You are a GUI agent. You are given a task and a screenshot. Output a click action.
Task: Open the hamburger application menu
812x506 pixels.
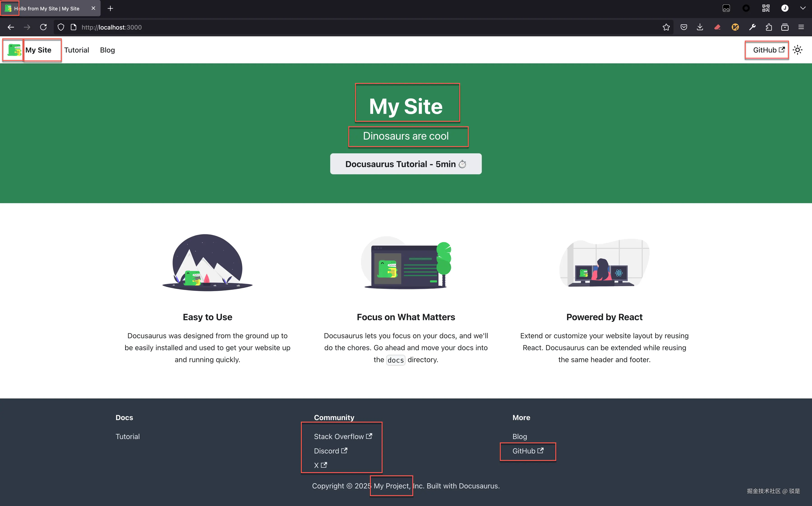[801, 28]
